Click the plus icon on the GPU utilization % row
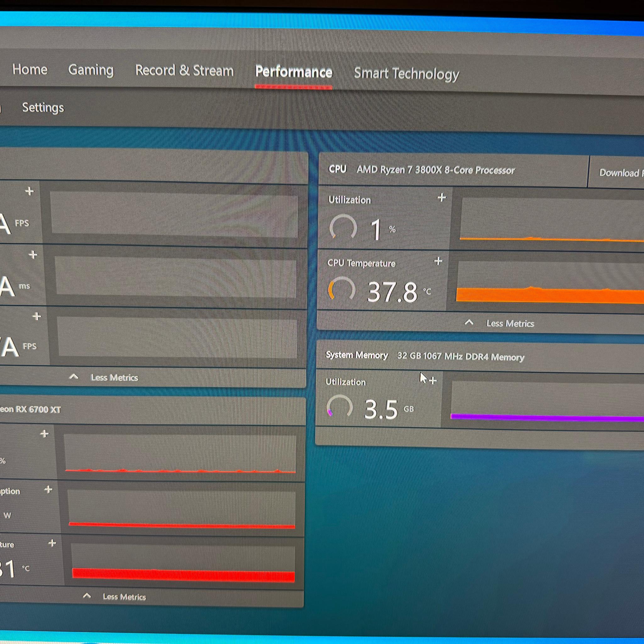This screenshot has width=644, height=644. tap(44, 434)
